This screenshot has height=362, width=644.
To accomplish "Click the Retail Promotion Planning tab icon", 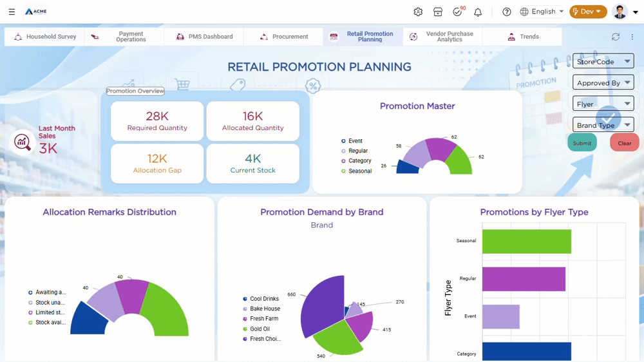I will (334, 37).
